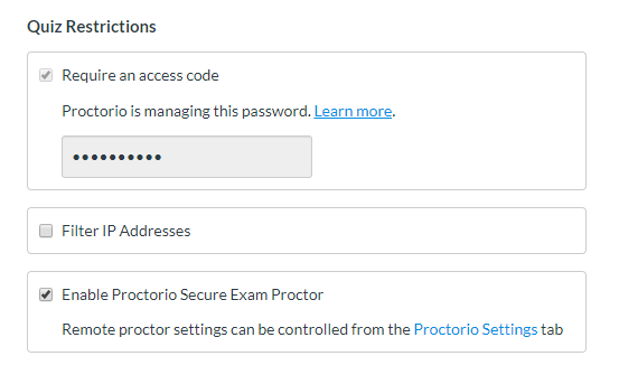Click the word "Restrictions" in the heading
This screenshot has width=618, height=384.
tap(111, 27)
